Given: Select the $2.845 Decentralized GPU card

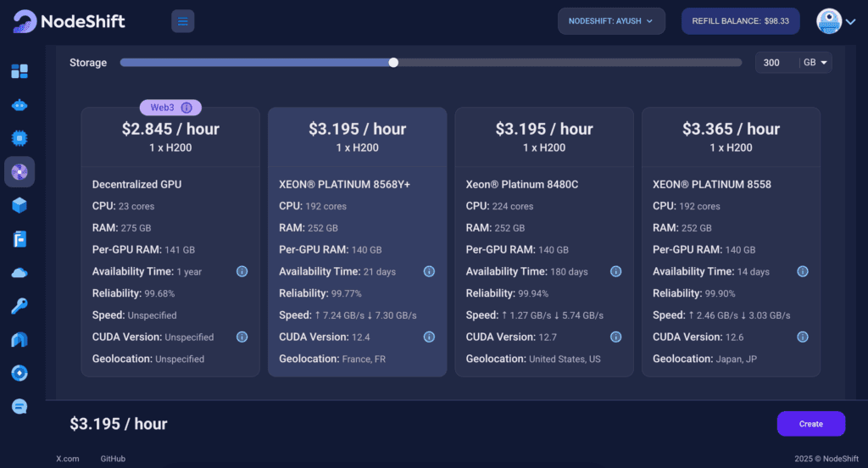Looking at the screenshot, I should [170, 242].
